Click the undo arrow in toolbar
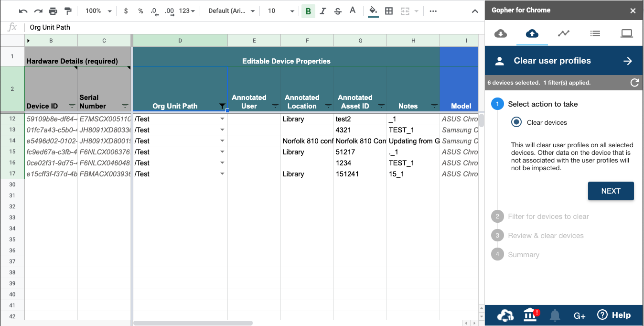This screenshot has height=326, width=644. (x=23, y=11)
